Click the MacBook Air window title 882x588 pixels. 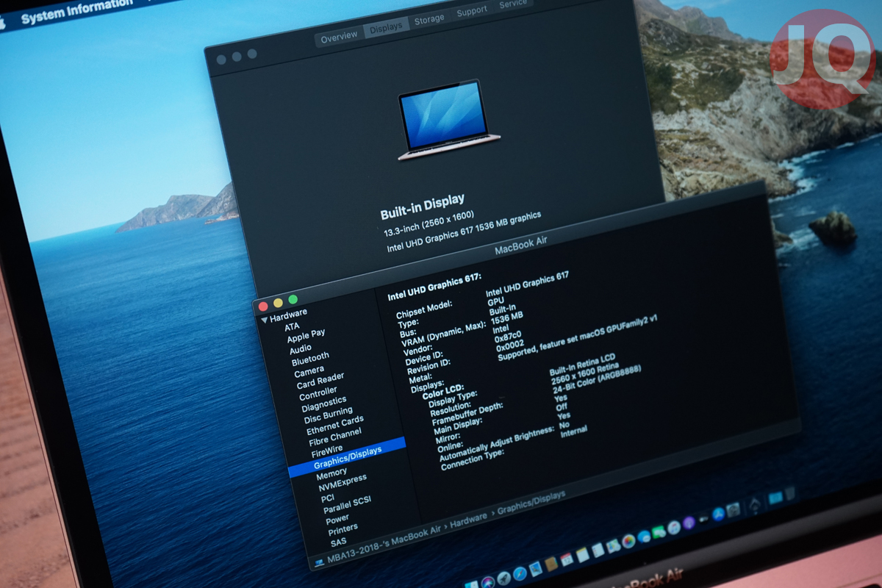pyautogui.click(x=520, y=246)
